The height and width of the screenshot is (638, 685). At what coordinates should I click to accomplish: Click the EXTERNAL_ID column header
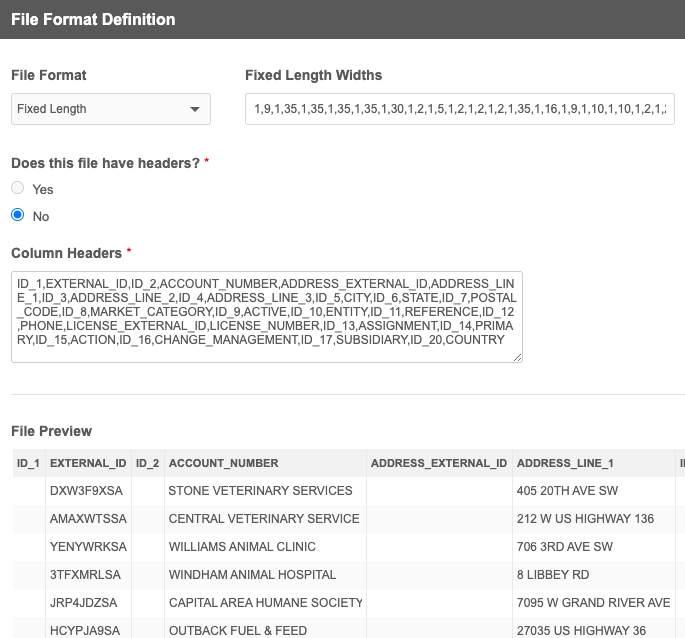point(88,463)
